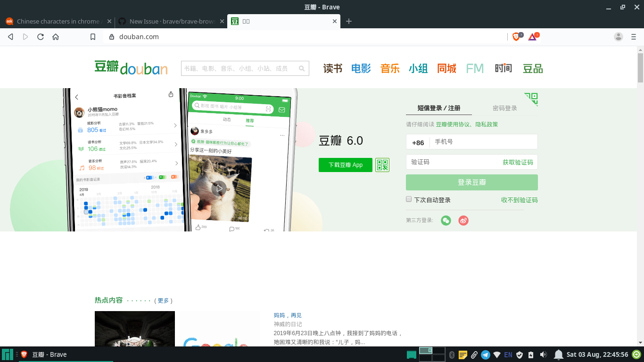The width and height of the screenshot is (644, 362).
Task: Close the douban tab
Action: 335,21
